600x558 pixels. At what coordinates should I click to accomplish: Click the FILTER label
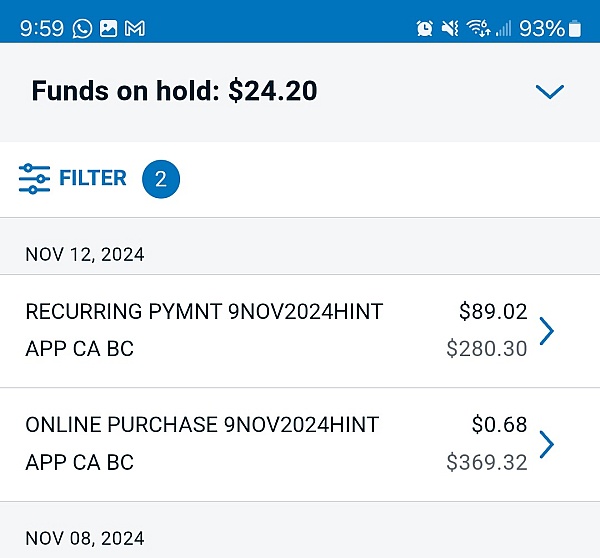(x=93, y=178)
